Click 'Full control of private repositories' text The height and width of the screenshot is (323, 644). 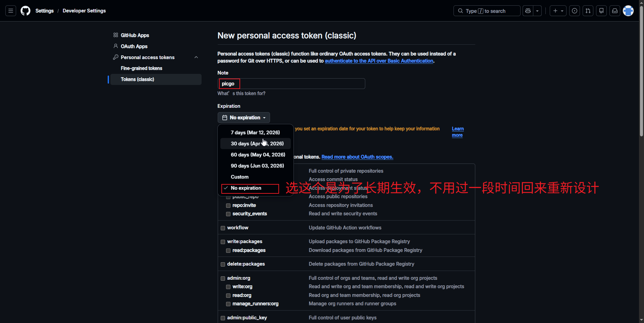coord(346,171)
